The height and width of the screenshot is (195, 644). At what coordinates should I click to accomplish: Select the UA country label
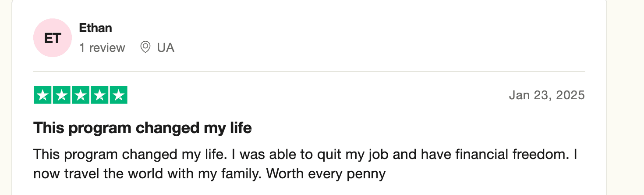click(x=166, y=47)
